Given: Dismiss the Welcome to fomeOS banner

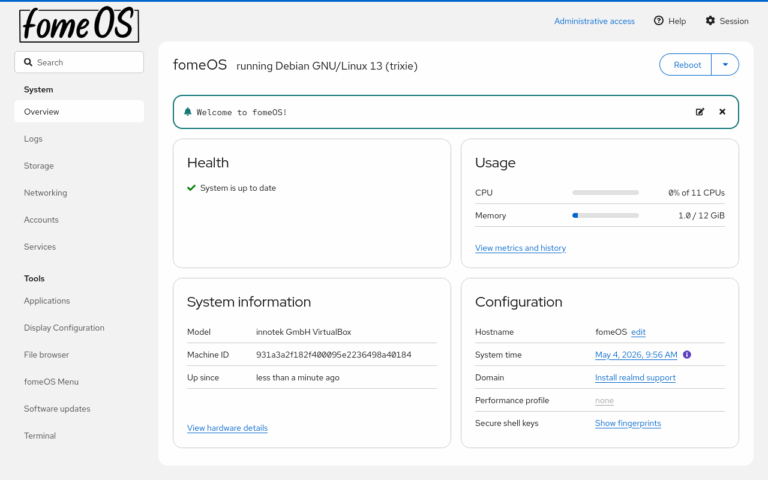Looking at the screenshot, I should [x=722, y=112].
